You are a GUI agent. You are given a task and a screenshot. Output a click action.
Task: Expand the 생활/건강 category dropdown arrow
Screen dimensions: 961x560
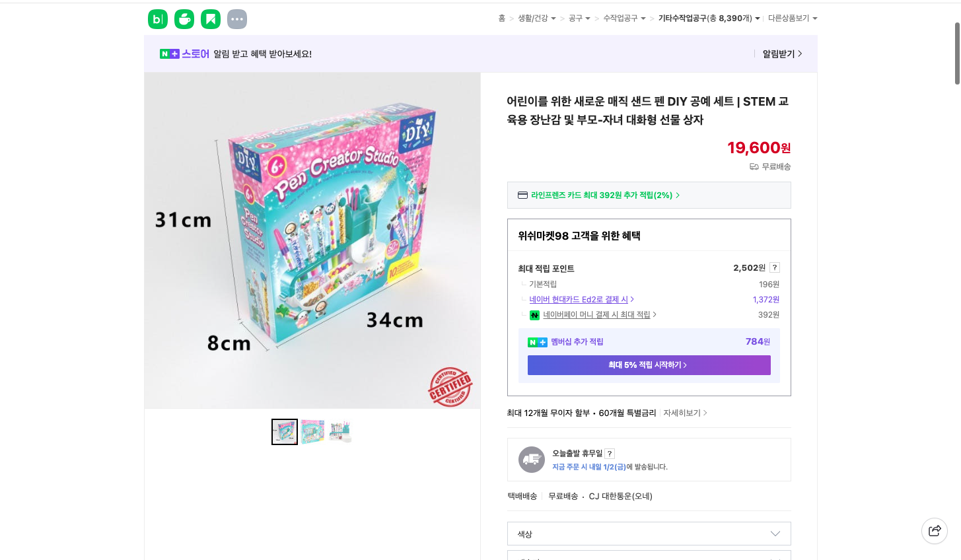(553, 18)
